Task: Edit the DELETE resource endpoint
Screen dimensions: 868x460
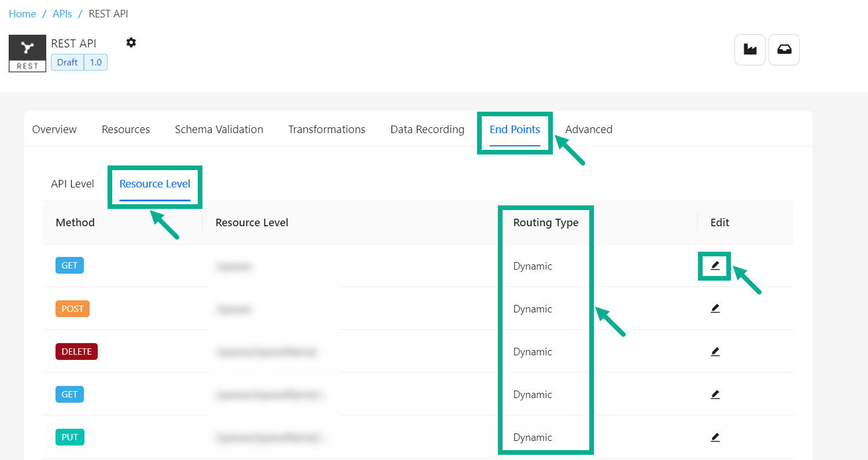Action: (715, 351)
